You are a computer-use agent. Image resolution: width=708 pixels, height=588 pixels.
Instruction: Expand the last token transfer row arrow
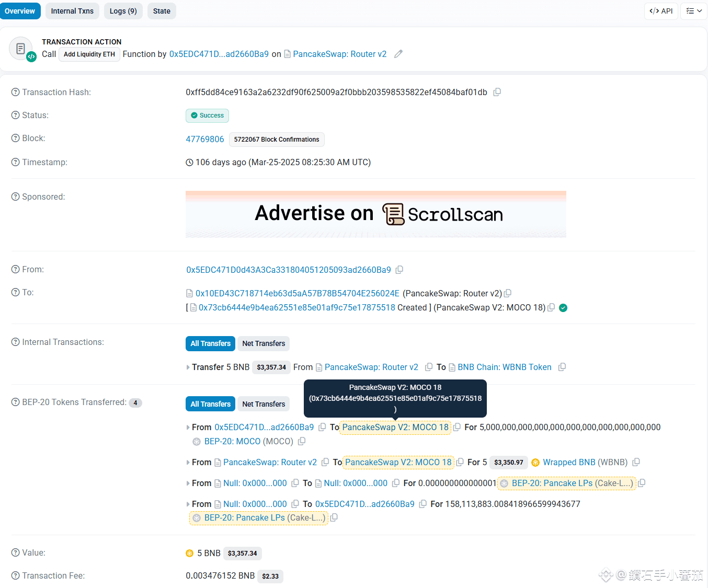point(188,504)
